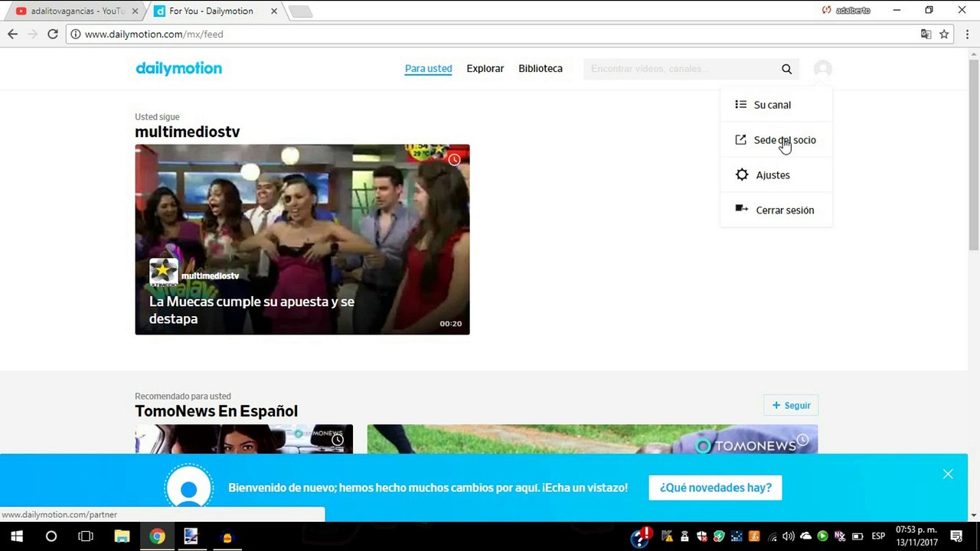Toggle watch-later clock on TomoNews thumbnail
Image resolution: width=980 pixels, height=551 pixels.
tap(802, 440)
